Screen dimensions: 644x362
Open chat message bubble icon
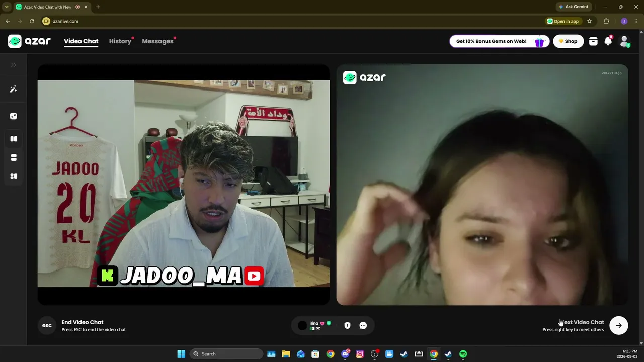click(363, 325)
